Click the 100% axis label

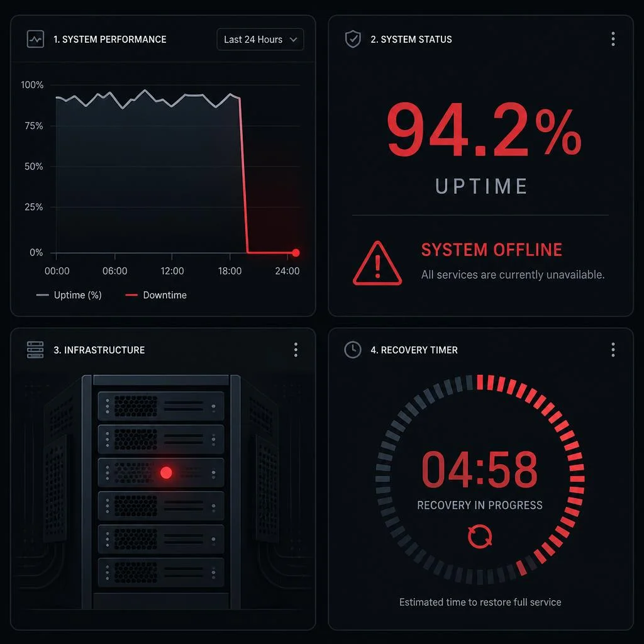tap(32, 85)
